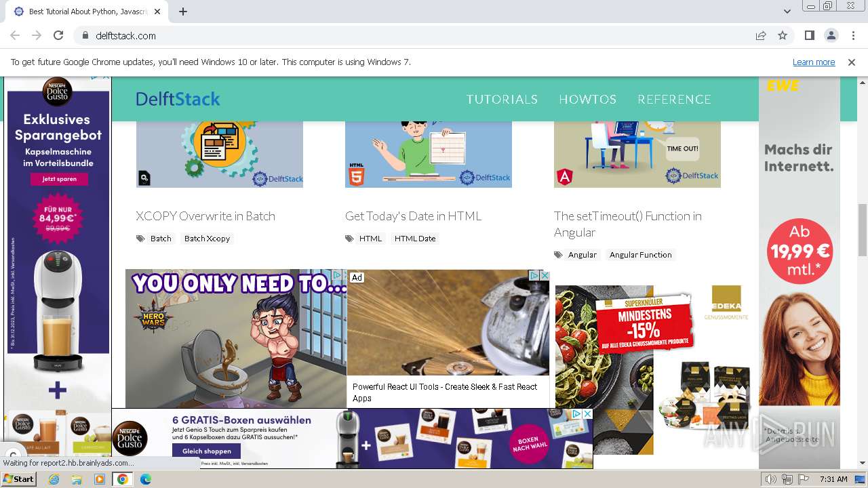
Task: Open the TUTORIALS menu
Action: pos(502,99)
